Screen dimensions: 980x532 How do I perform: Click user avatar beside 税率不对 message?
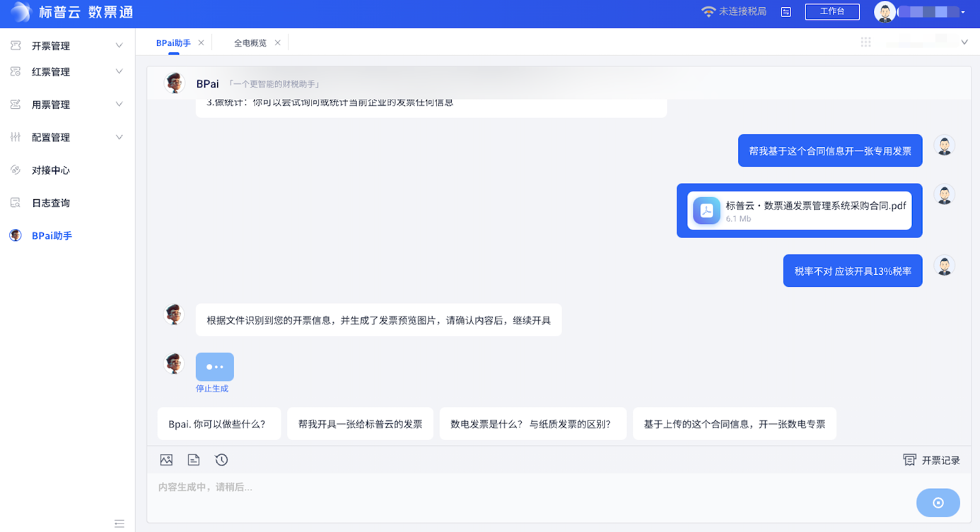coord(944,266)
